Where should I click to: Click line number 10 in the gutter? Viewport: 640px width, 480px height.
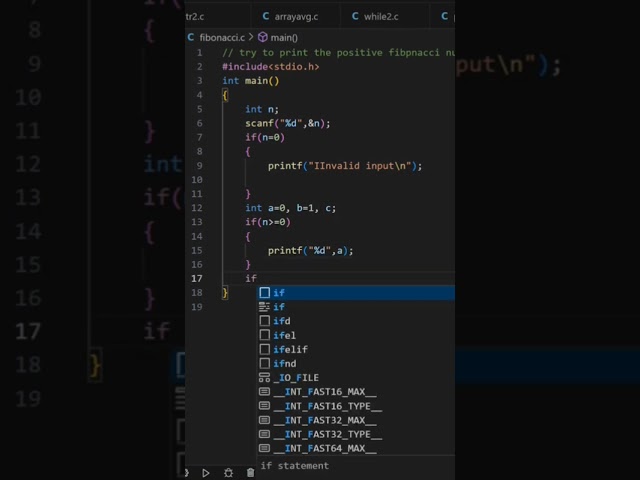click(x=197, y=180)
